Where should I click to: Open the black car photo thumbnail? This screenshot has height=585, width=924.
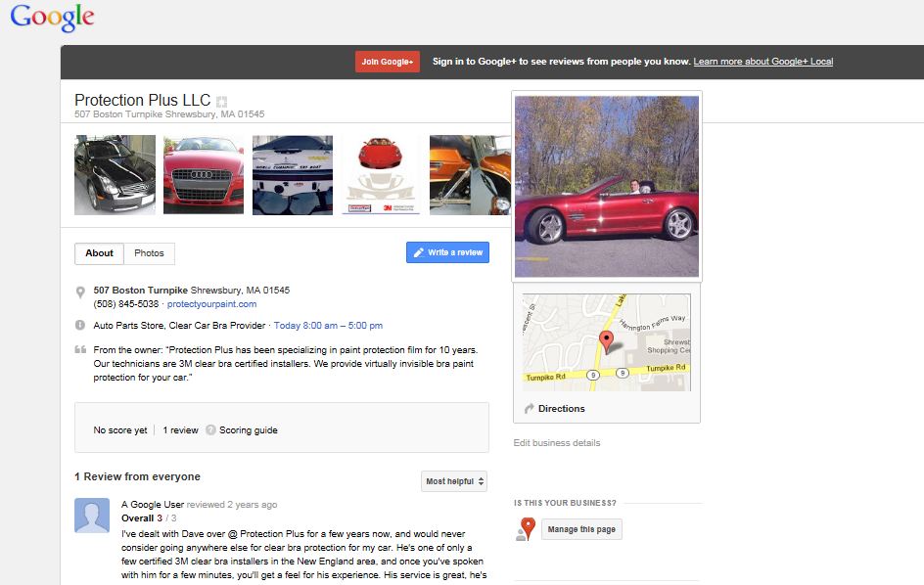coord(115,175)
